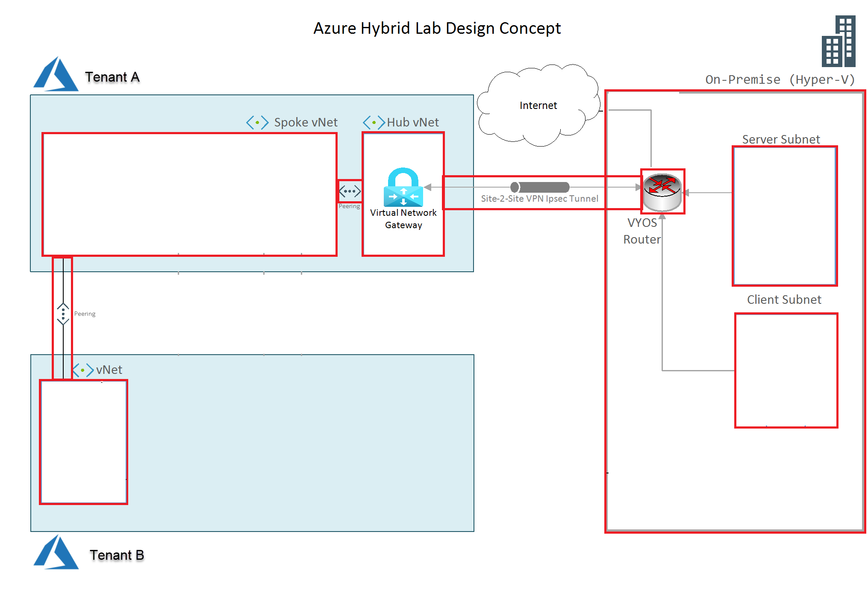Select the Tenant B vNet bracket icon
868x614 pixels.
[x=83, y=370]
